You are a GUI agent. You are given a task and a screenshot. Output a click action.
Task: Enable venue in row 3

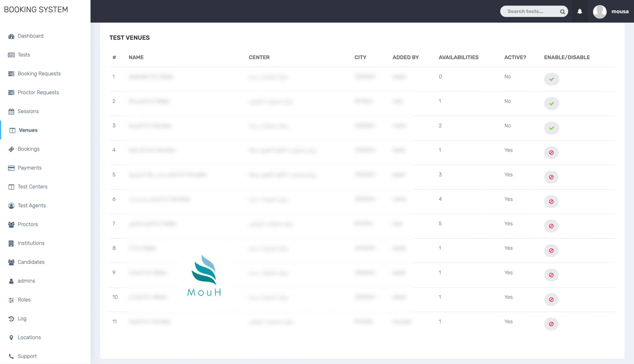[x=551, y=128]
